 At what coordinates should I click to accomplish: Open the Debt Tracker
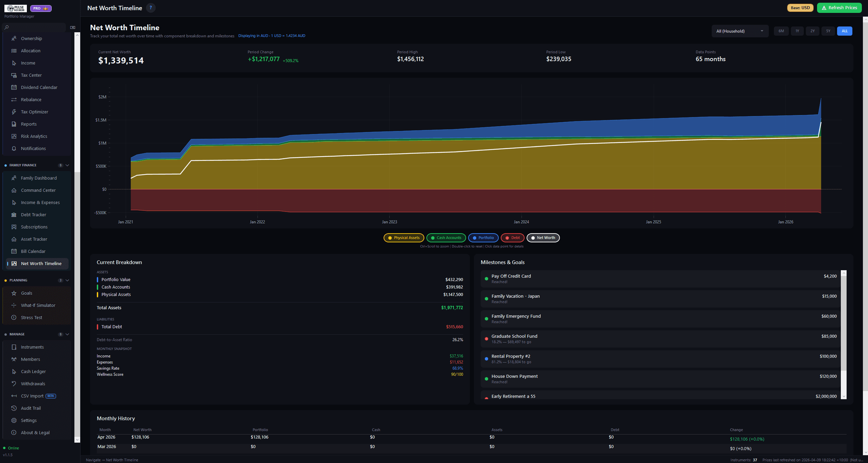click(33, 215)
